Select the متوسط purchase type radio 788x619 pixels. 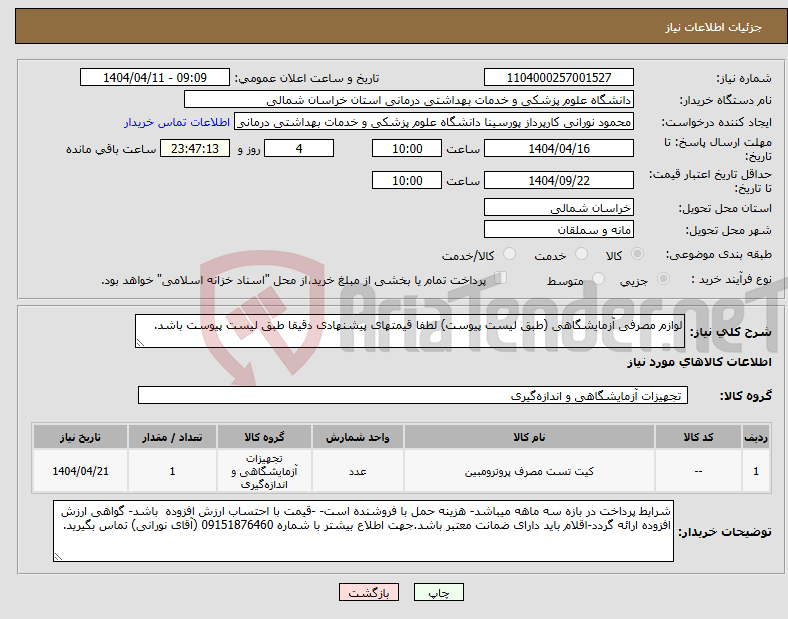tap(598, 278)
